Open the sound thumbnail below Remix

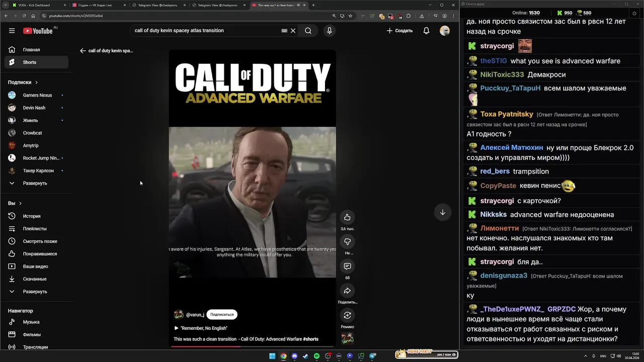tap(347, 338)
